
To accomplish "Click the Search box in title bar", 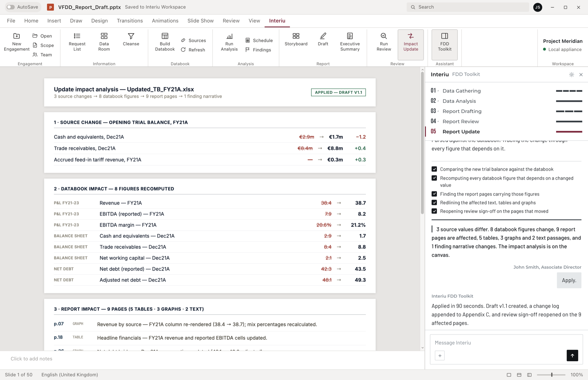I will click(467, 7).
